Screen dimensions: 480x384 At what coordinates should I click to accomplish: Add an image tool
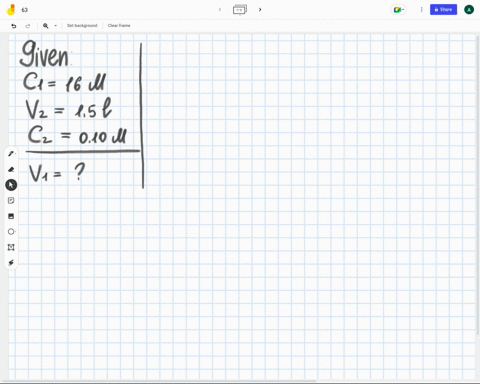11,216
